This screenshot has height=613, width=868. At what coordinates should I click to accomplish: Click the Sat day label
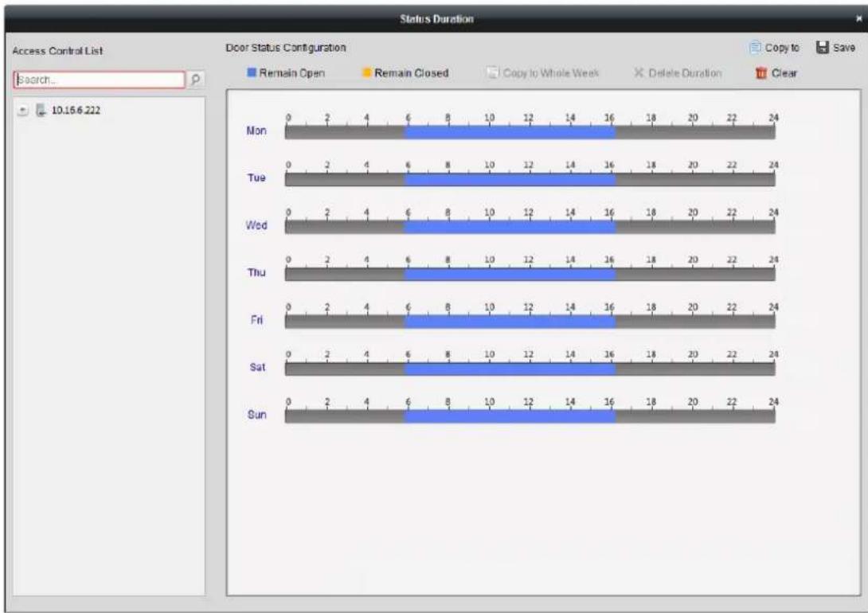[x=257, y=367]
